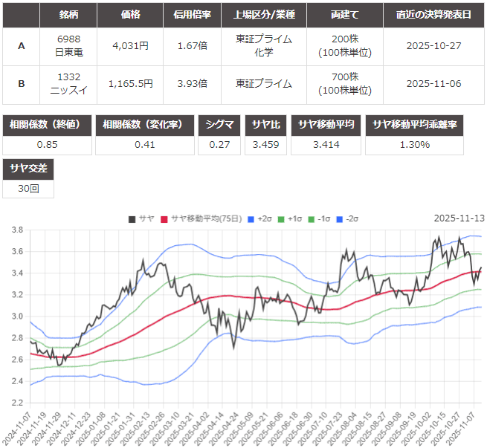Click the 相関係数（終値） label
The height and width of the screenshot is (448, 487).
(48, 125)
